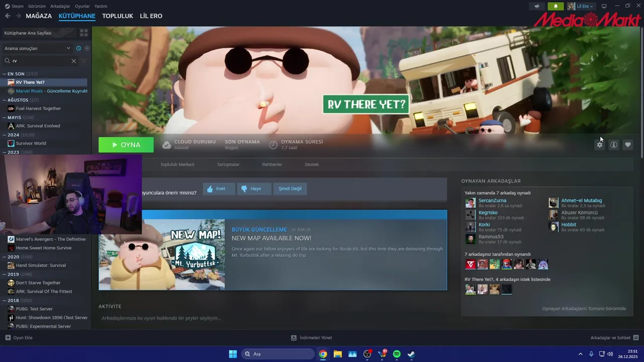Open the Arama sonuçları dropdown
Image resolution: width=644 pixels, height=362 pixels.
point(38,48)
